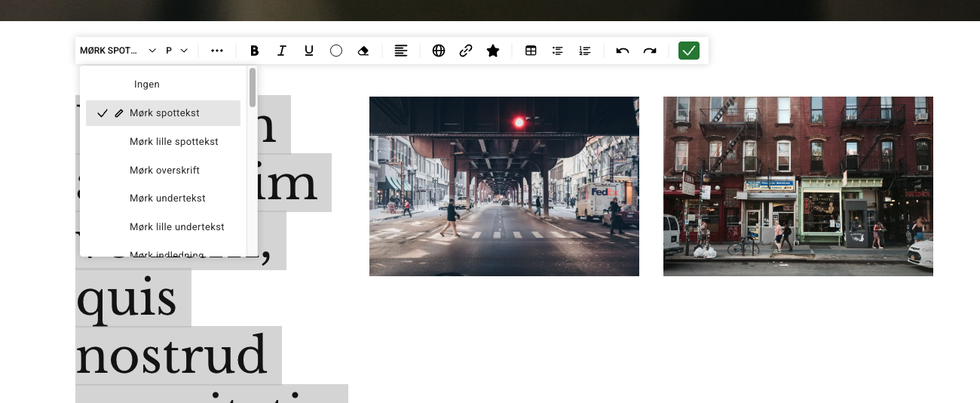Insert a table using the table icon

click(531, 51)
